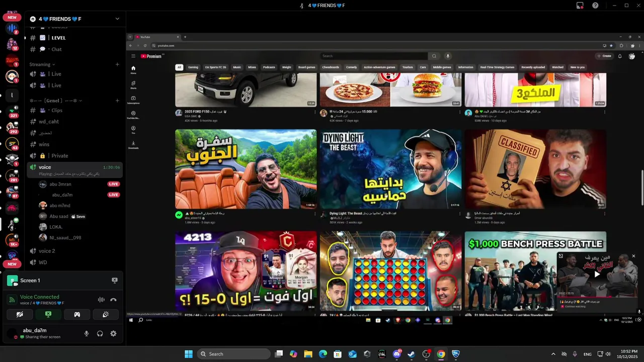Open the Dying Light The Beast video thumbnail
Screen dimensions: 644x362
tap(390, 169)
